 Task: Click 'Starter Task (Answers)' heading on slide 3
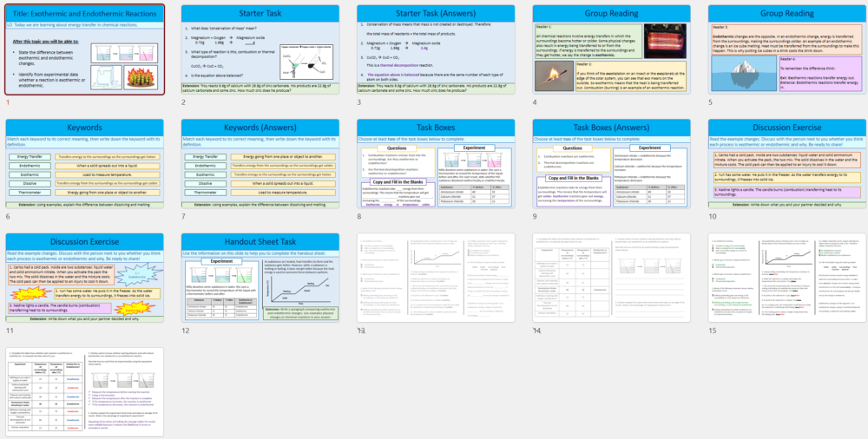(x=436, y=13)
